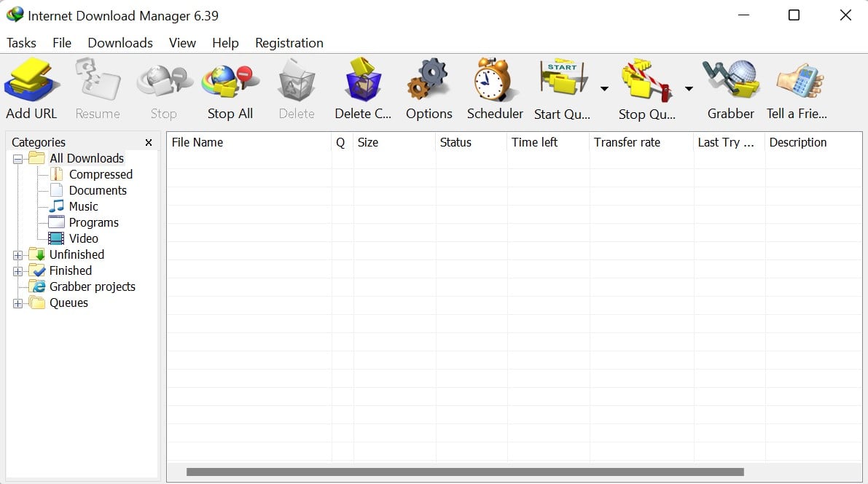Viewport: 868px width, 484px height.
Task: Open the Scheduler alarm clock icon
Action: coord(495,81)
